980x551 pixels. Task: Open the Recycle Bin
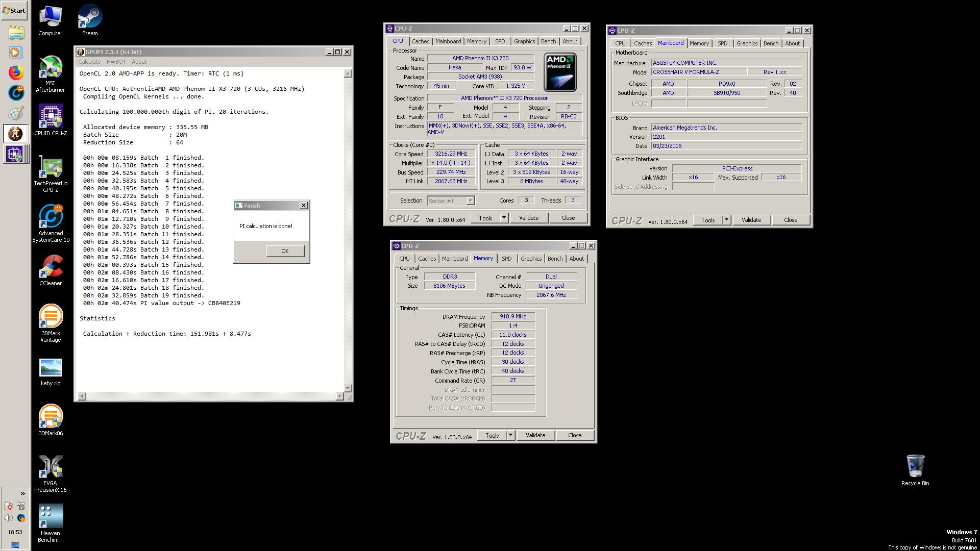(x=915, y=469)
